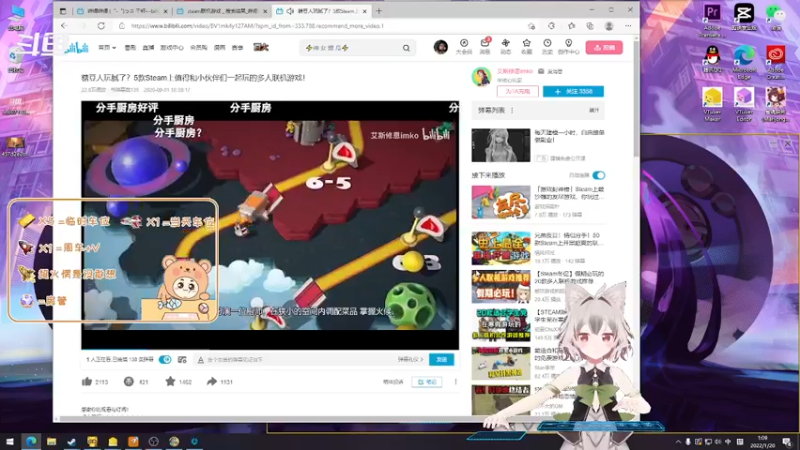
Task: Open the Adobe Creative Cloud desktop icon
Action: (x=776, y=60)
